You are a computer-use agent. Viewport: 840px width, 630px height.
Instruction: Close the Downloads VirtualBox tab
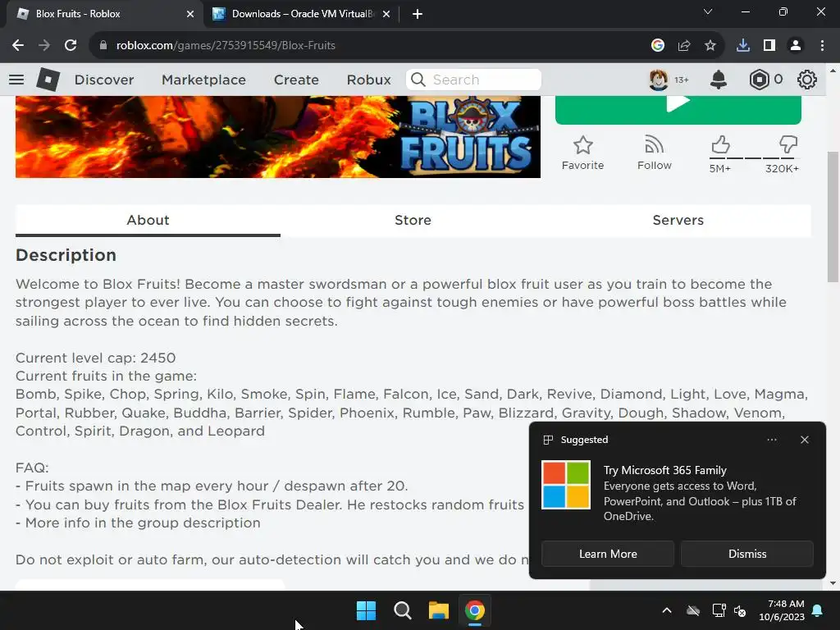coord(386,14)
